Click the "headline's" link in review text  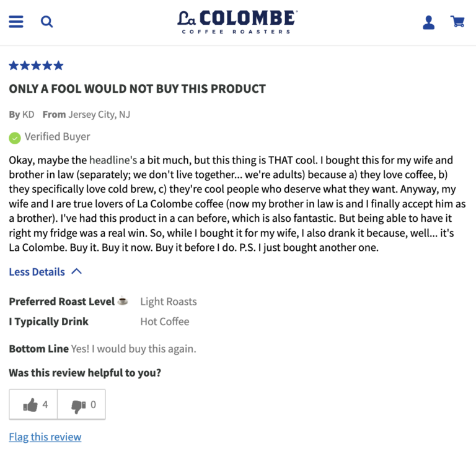[x=113, y=160]
